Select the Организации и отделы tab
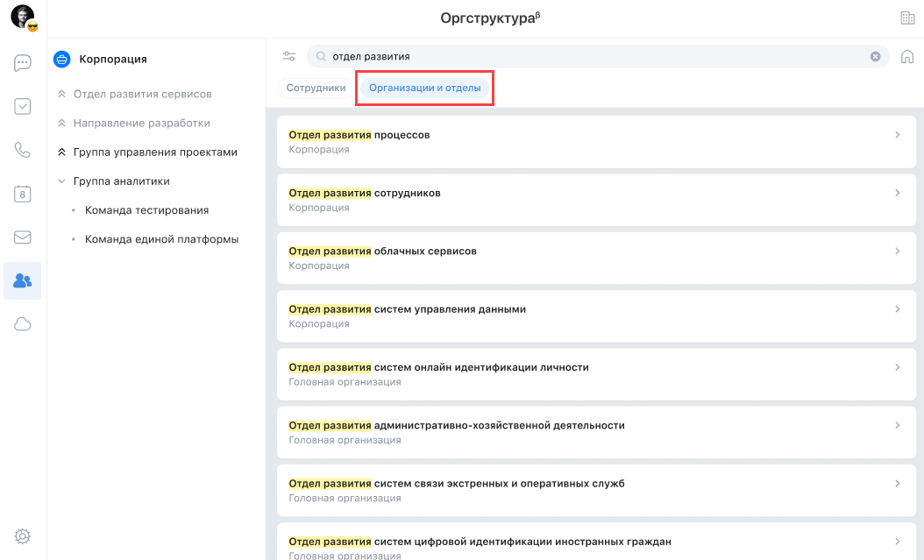Screen dimensions: 924x560 pyautogui.click(x=424, y=89)
